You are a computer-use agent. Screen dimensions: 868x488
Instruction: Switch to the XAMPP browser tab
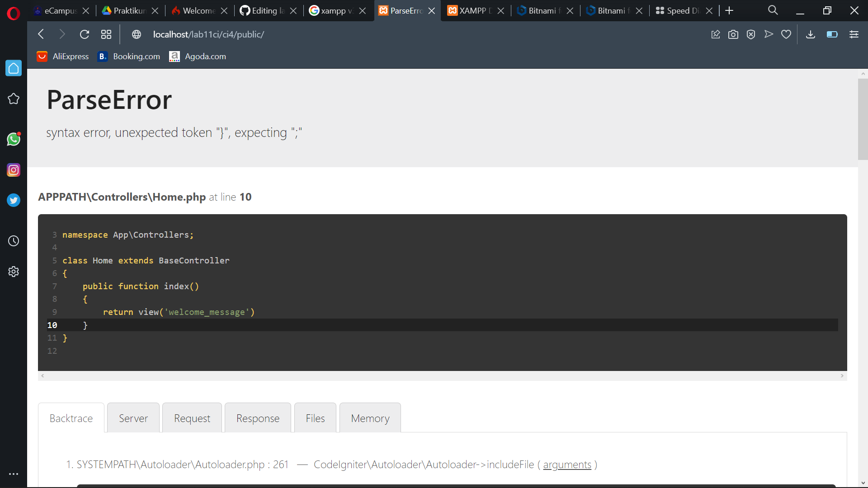point(472,10)
